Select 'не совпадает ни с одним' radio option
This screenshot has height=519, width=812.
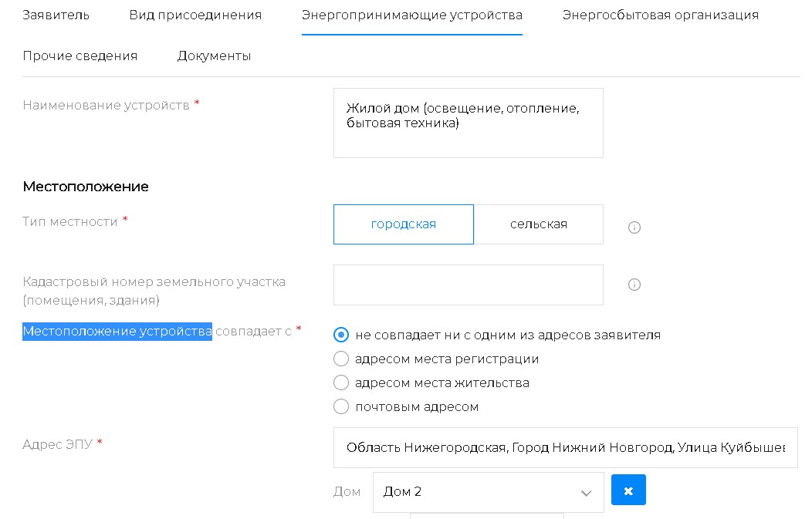click(x=340, y=335)
